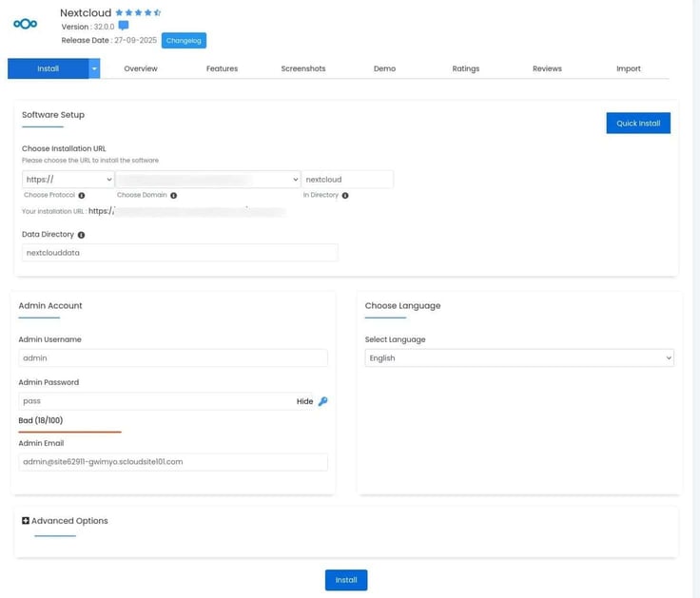This screenshot has width=700, height=598.
Task: Click the Nextcloud logo icon
Action: pyautogui.click(x=26, y=24)
